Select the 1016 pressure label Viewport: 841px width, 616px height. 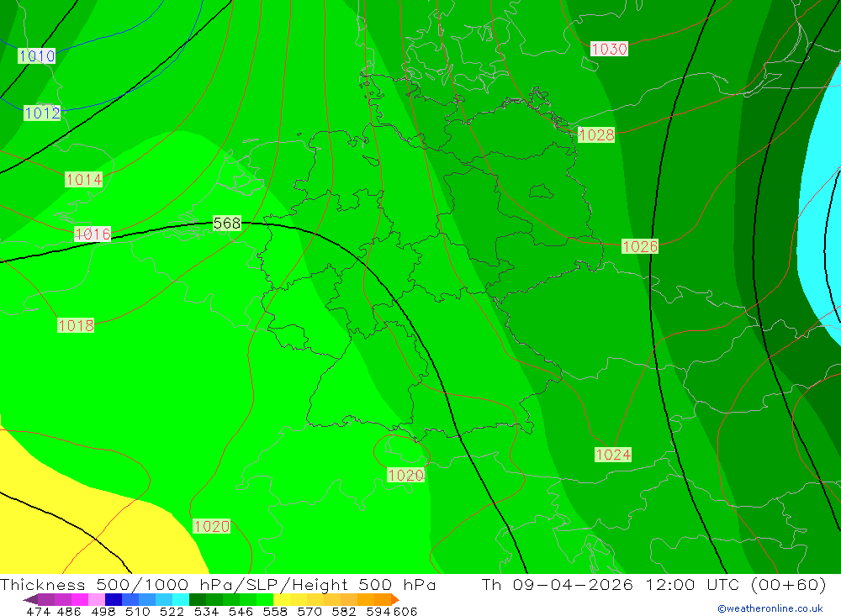[x=93, y=234]
